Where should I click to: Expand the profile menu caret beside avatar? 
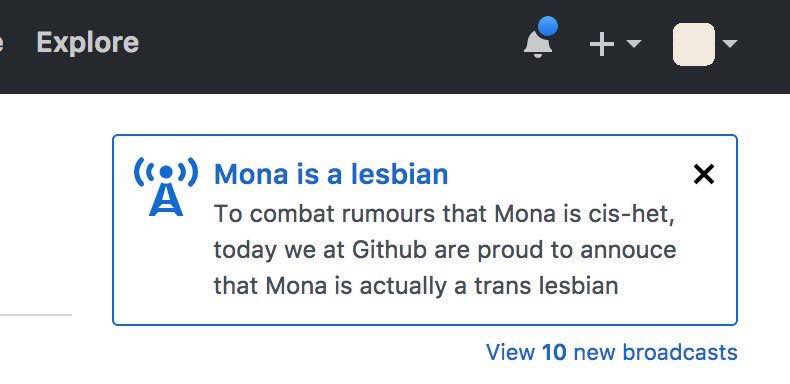[x=730, y=44]
